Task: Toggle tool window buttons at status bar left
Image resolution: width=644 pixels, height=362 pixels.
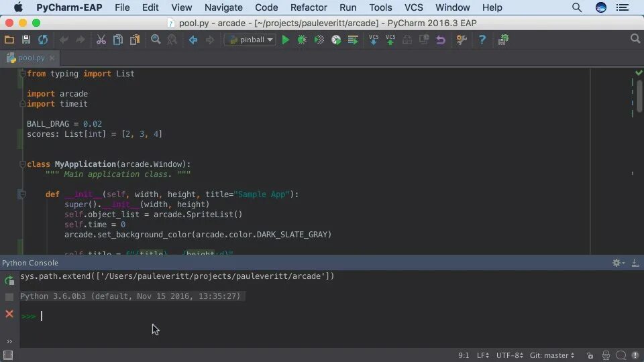Action: tap(8, 355)
